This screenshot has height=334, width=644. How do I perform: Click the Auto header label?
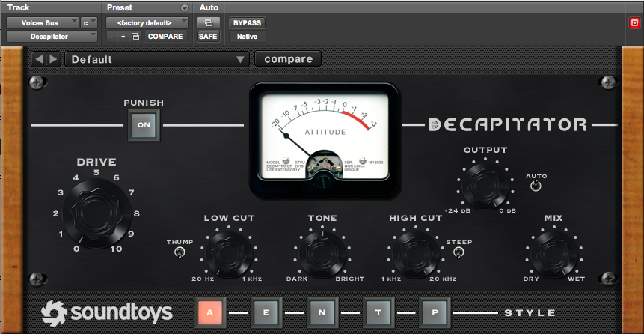point(209,7)
